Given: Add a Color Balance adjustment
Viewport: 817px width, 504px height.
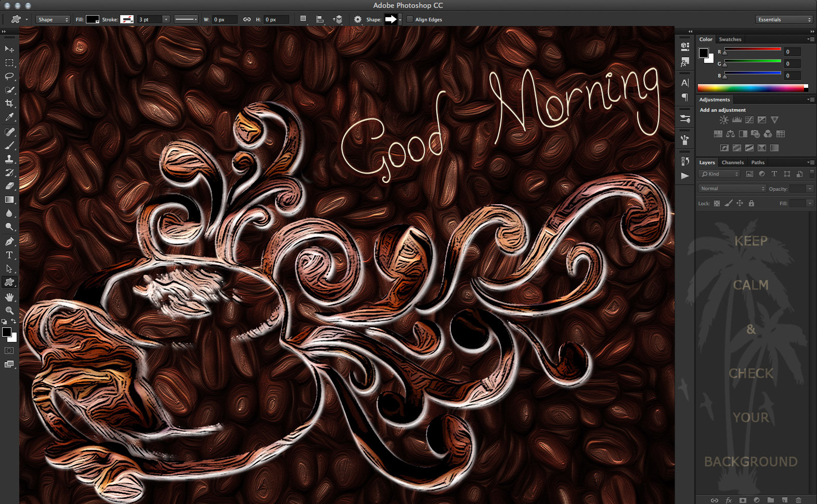Looking at the screenshot, I should tap(730, 134).
